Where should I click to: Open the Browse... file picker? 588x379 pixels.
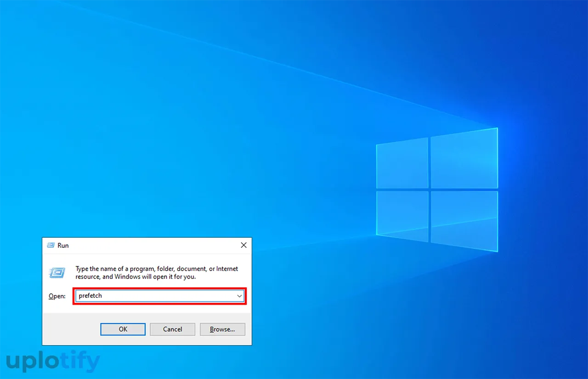222,329
